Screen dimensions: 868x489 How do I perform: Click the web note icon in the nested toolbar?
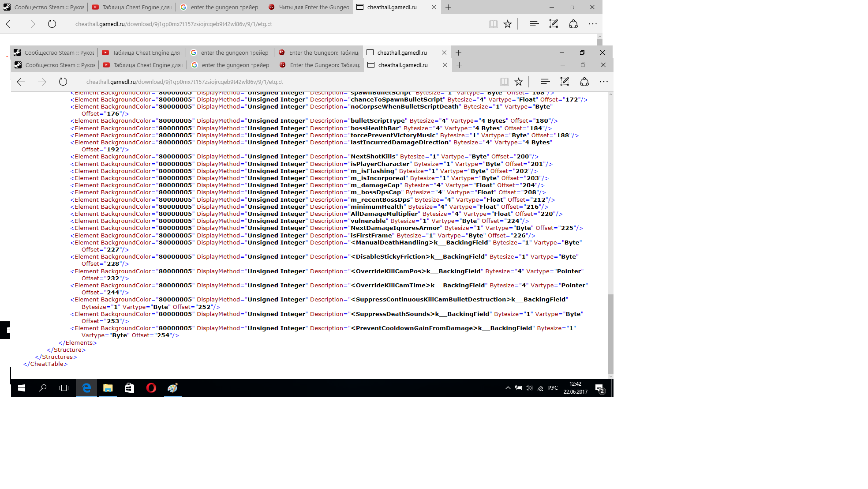(565, 82)
